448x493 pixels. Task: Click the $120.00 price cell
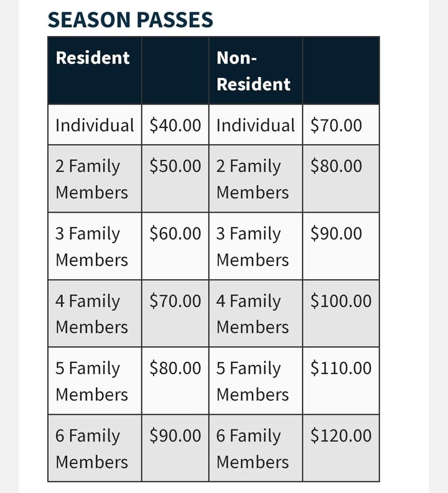point(340,435)
